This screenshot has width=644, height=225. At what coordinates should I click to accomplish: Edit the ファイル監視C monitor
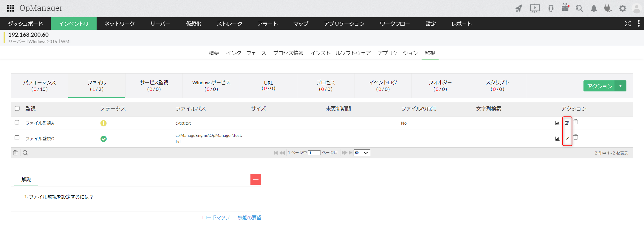567,138
